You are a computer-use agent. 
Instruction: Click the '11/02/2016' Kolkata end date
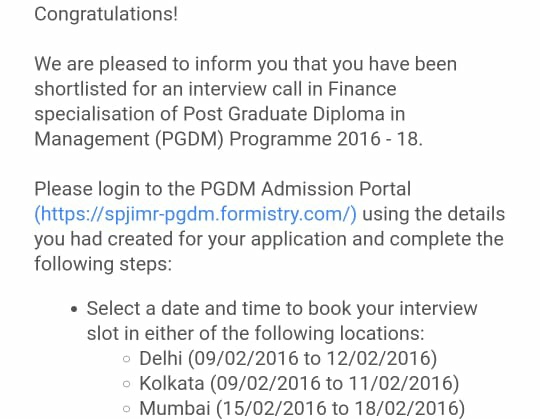click(x=401, y=384)
